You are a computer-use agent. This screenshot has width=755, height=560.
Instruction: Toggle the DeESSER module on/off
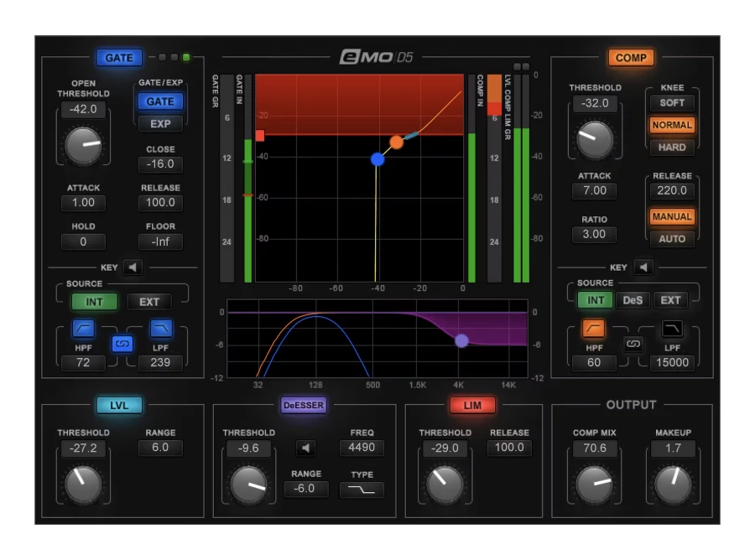(304, 405)
